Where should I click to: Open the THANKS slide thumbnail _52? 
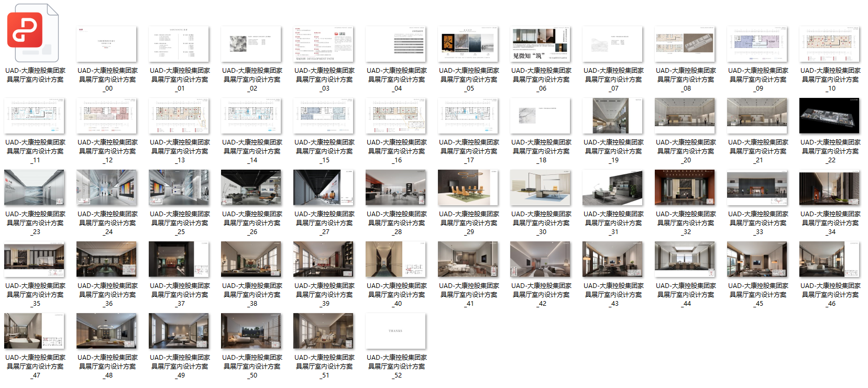[395, 331]
